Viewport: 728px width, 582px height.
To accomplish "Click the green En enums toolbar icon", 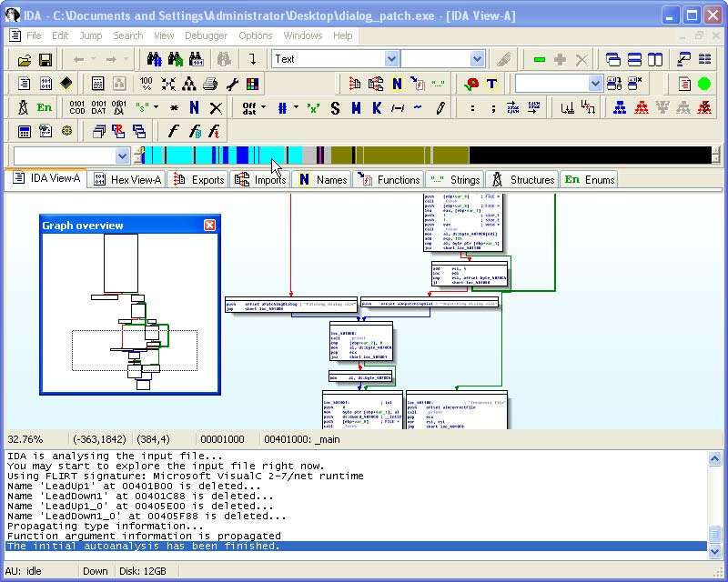I will (x=45, y=107).
